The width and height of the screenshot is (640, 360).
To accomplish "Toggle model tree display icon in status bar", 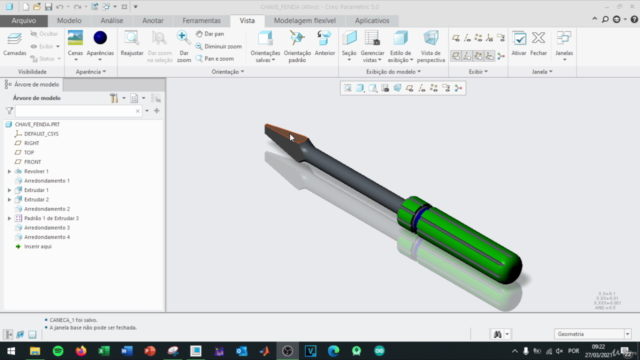I will point(9,335).
